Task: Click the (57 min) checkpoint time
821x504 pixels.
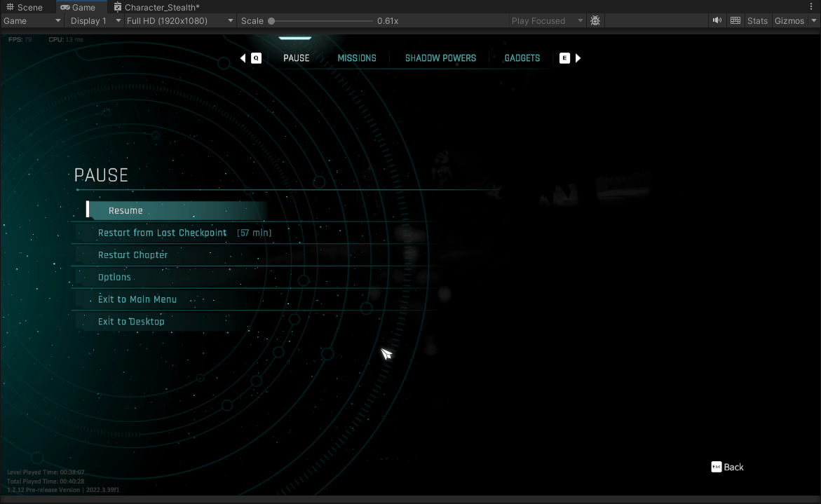Action: [255, 233]
